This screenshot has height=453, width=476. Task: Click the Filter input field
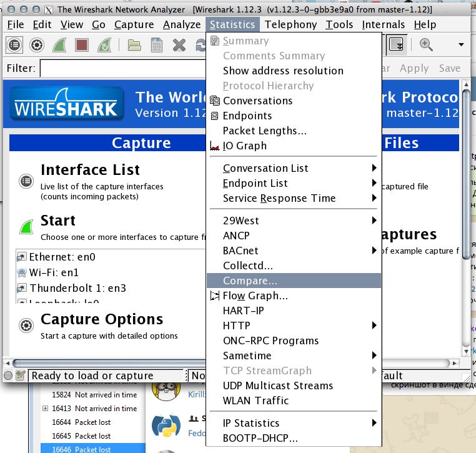[x=123, y=68]
